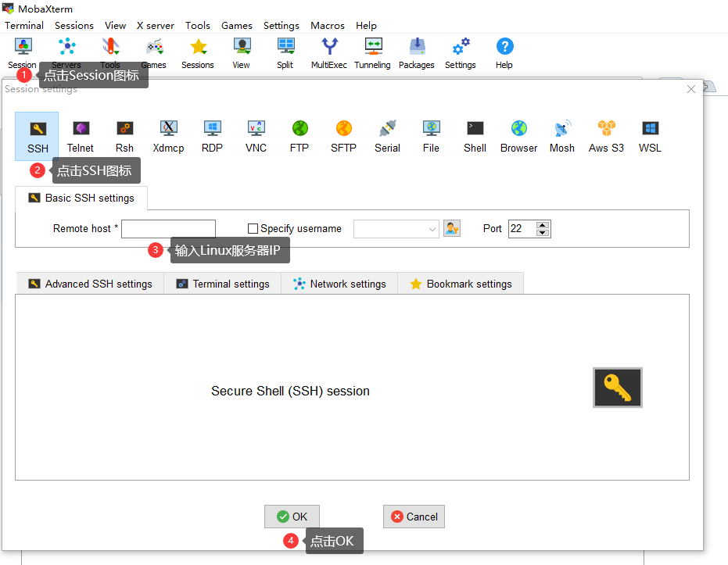Enable the Specify username checkbox
The image size is (728, 565).
coord(253,229)
